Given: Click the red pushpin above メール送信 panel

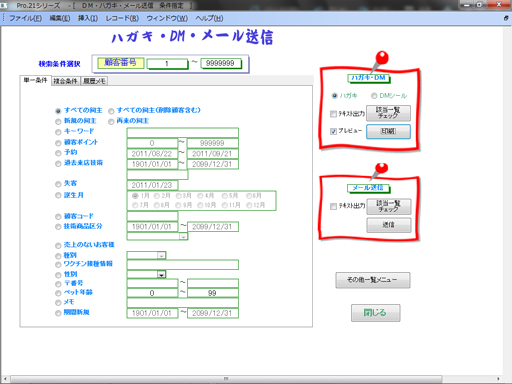Looking at the screenshot, I should click(x=381, y=169).
